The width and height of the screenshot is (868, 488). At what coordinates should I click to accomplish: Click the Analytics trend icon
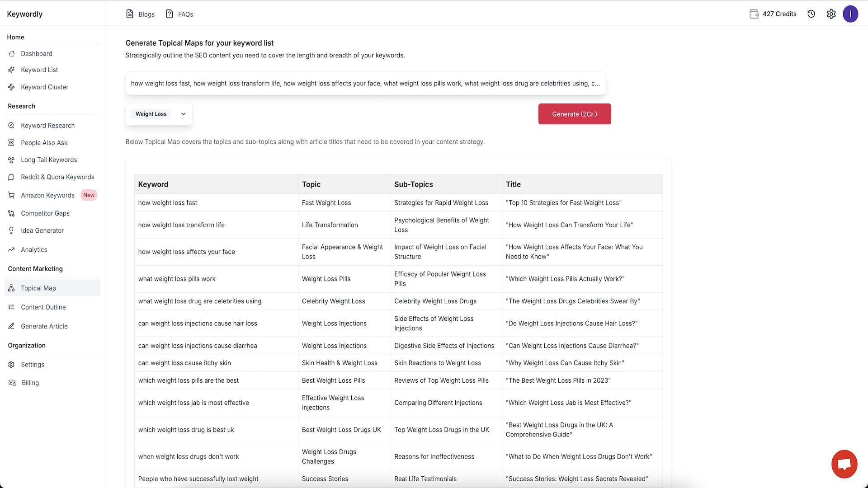pos(11,249)
